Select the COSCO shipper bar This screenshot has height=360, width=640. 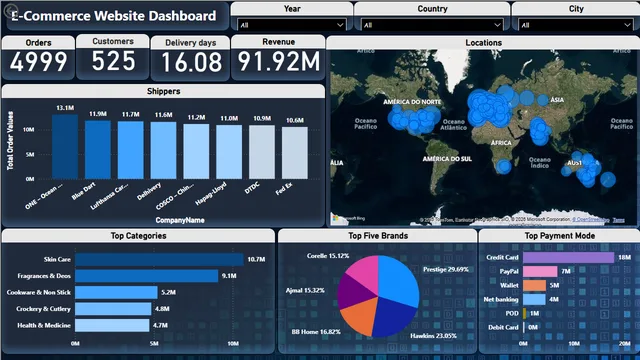[x=196, y=151]
